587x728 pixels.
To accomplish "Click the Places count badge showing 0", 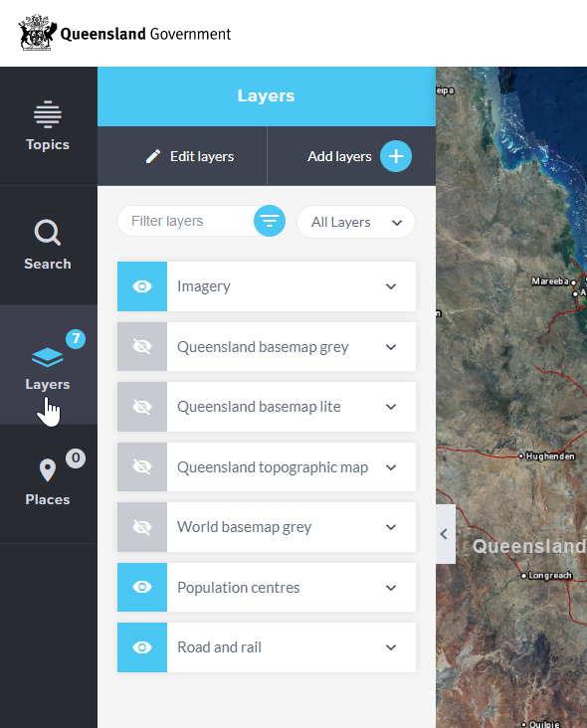I will click(76, 458).
